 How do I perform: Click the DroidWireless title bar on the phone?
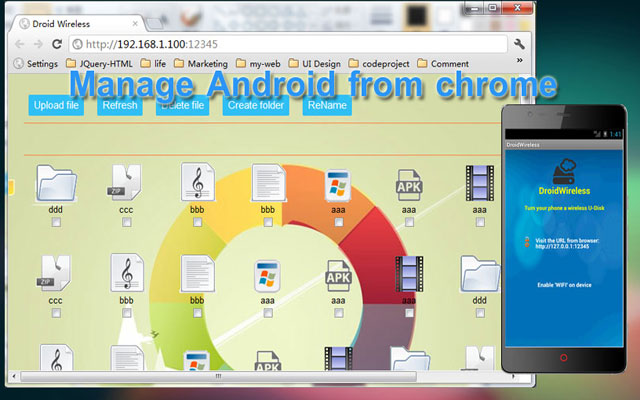(x=564, y=145)
